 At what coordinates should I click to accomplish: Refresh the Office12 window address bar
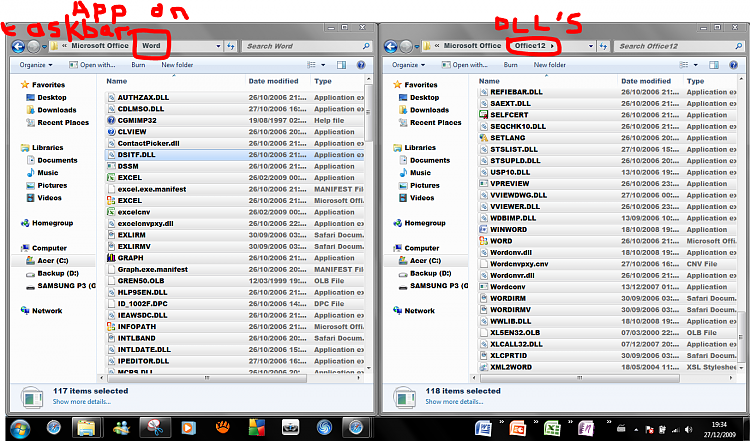pos(604,46)
